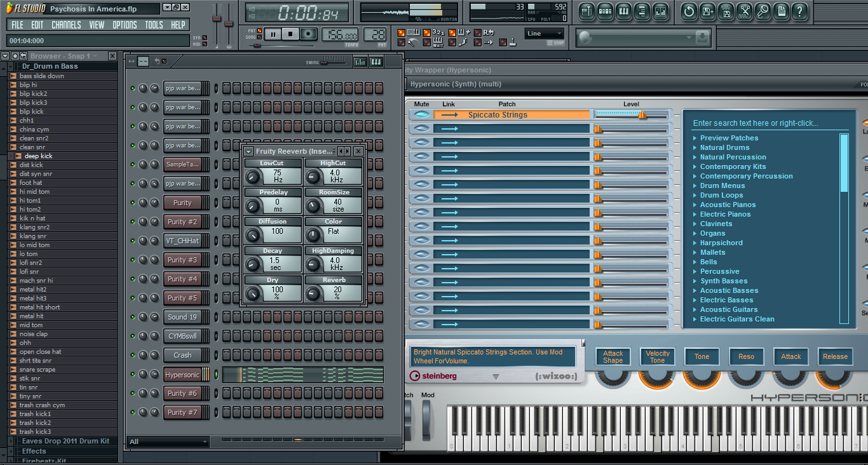Screen dimensions: 868x465
Task: Open the project info document icon
Action: tap(782, 11)
